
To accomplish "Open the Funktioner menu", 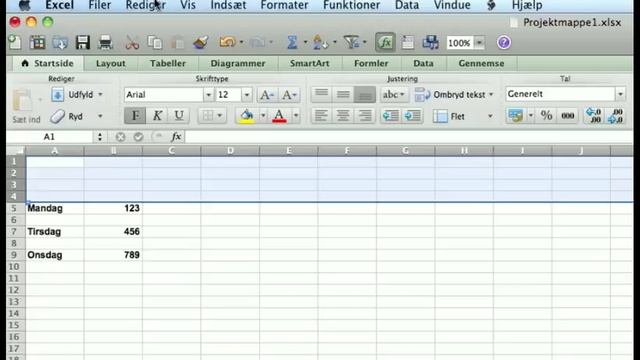I will pos(351,5).
